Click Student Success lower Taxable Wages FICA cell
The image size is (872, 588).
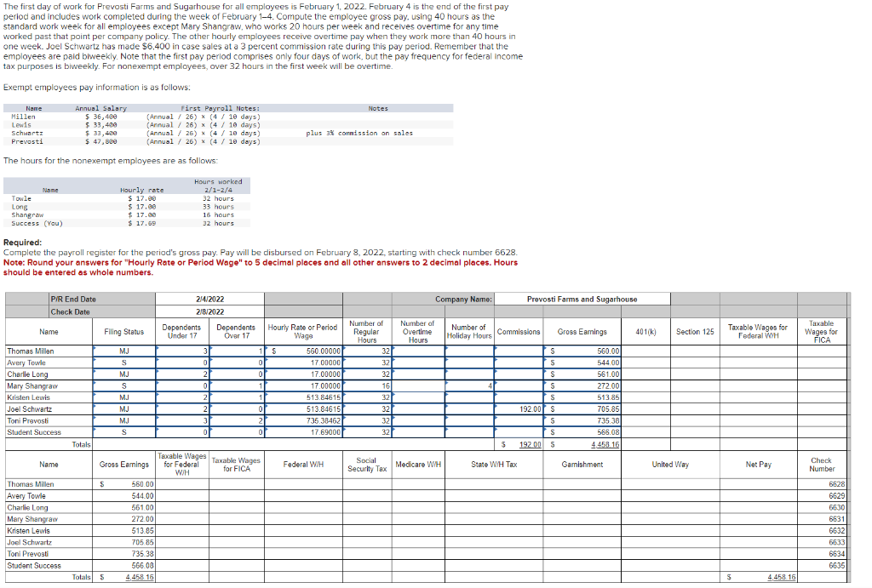(237, 566)
